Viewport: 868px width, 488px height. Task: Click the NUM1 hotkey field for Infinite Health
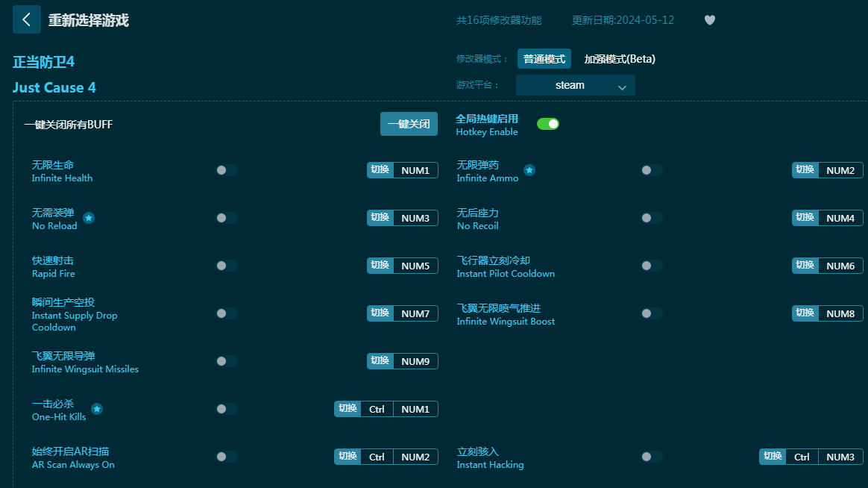pyautogui.click(x=416, y=170)
